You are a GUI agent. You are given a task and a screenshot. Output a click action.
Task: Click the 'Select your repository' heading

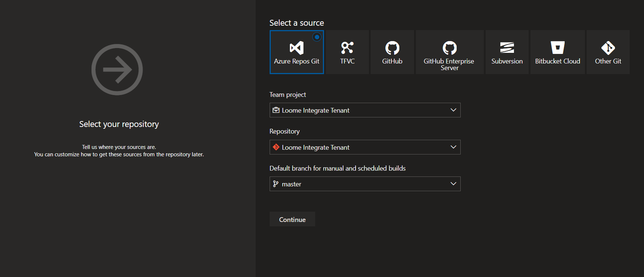point(119,124)
